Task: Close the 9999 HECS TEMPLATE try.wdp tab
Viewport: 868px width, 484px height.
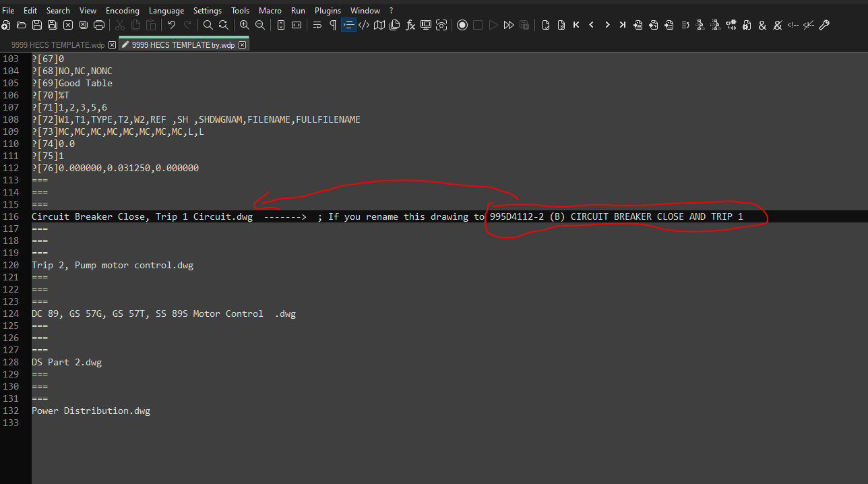Action: 243,44
